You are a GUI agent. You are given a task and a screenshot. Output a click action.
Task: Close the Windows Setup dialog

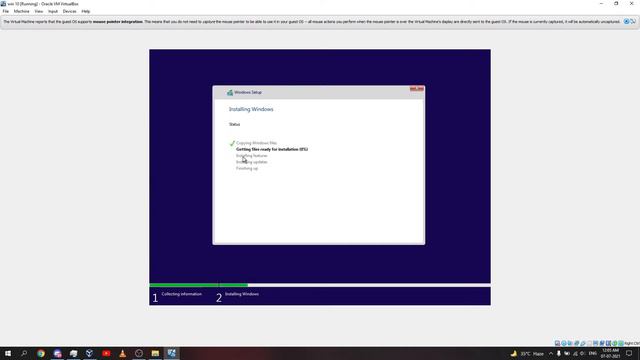tap(417, 89)
